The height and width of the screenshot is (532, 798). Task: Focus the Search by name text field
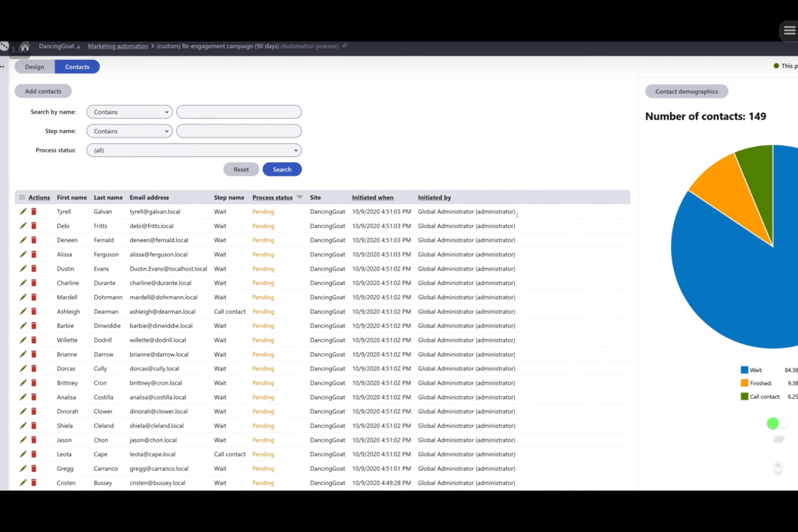pos(239,112)
